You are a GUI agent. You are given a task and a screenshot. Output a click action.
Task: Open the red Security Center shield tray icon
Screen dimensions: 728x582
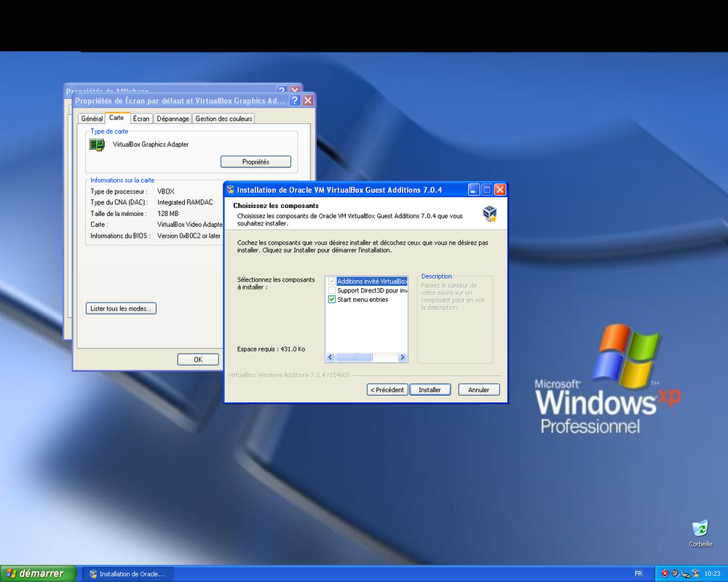[x=665, y=574]
